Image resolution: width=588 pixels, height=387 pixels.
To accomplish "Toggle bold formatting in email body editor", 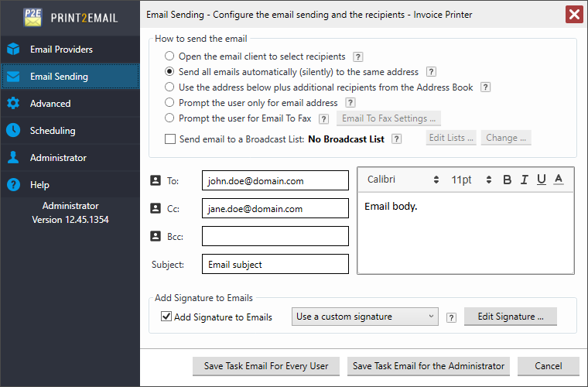I will (x=508, y=180).
